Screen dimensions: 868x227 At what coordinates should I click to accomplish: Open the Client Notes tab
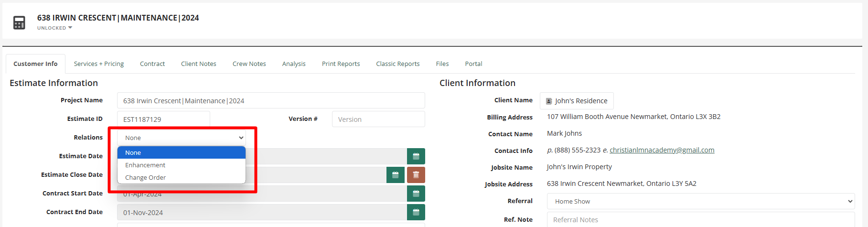(199, 64)
